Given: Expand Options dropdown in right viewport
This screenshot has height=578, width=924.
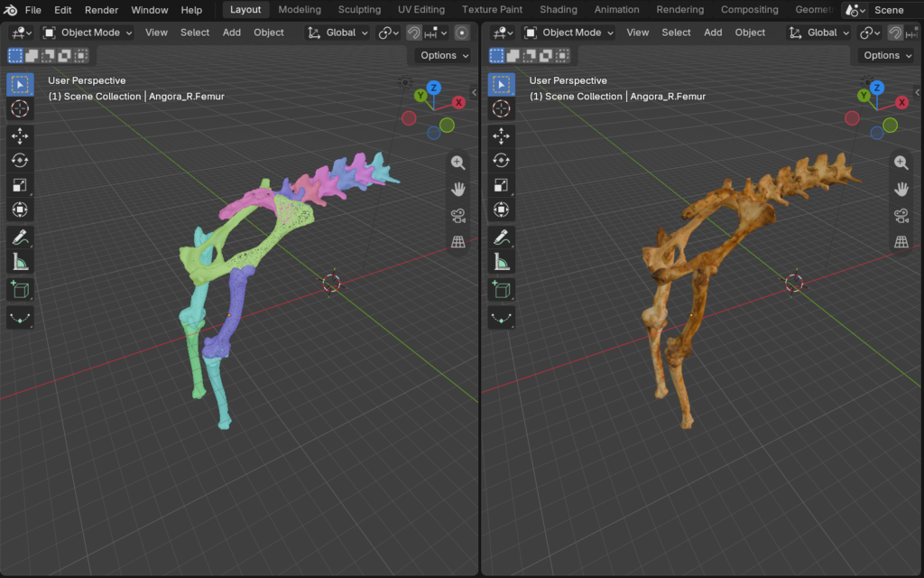Looking at the screenshot, I should click(888, 55).
